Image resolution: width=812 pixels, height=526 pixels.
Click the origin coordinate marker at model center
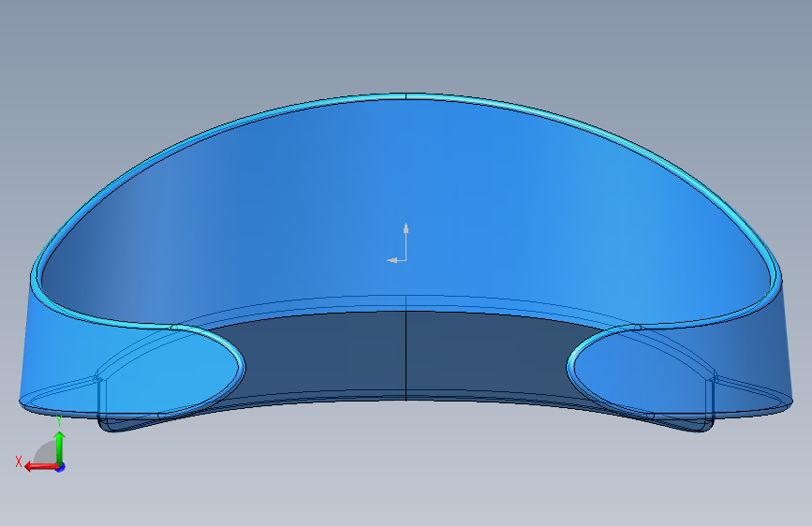click(397, 242)
